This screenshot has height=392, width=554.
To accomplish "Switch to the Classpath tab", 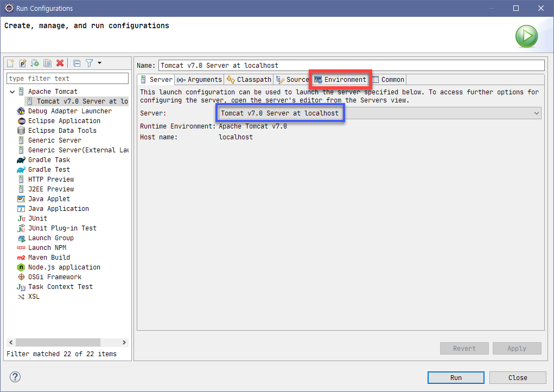I will click(x=249, y=80).
